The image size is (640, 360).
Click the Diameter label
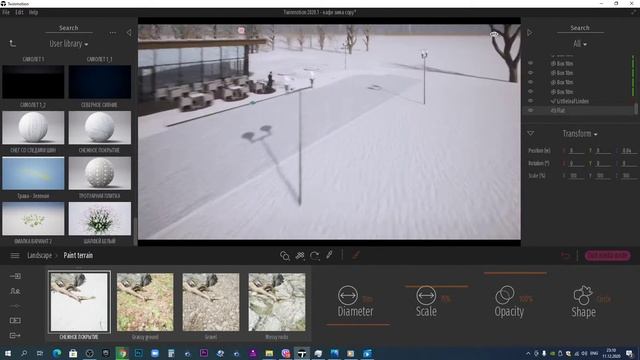[x=355, y=311]
